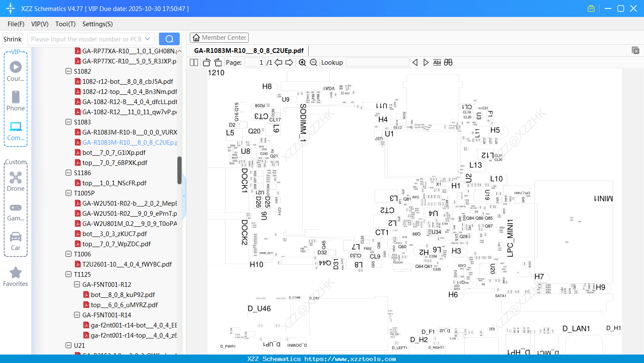This screenshot has width=644, height=363.
Task: Open the model number dropdown arrow
Action: [x=148, y=39]
